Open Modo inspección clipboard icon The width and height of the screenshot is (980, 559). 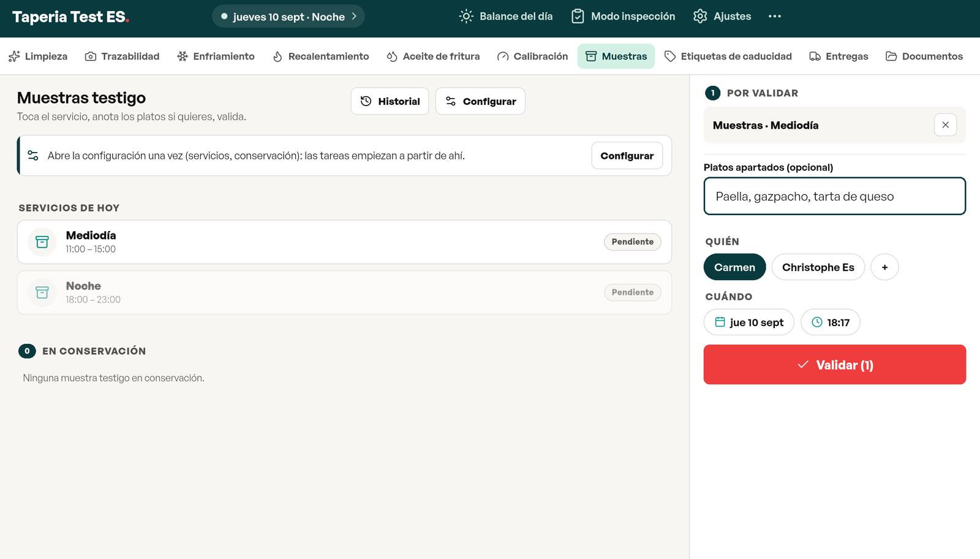(578, 17)
